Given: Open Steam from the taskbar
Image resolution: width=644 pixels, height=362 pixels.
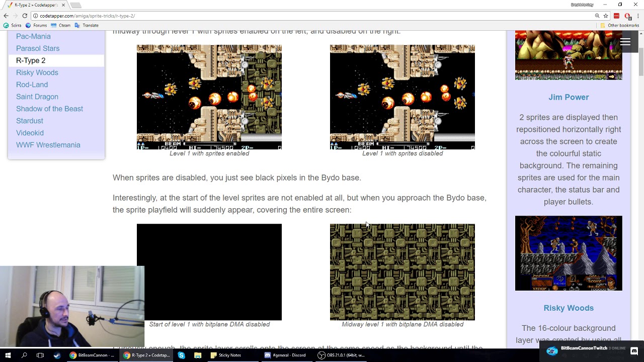Looking at the screenshot, I should click(x=57, y=355).
